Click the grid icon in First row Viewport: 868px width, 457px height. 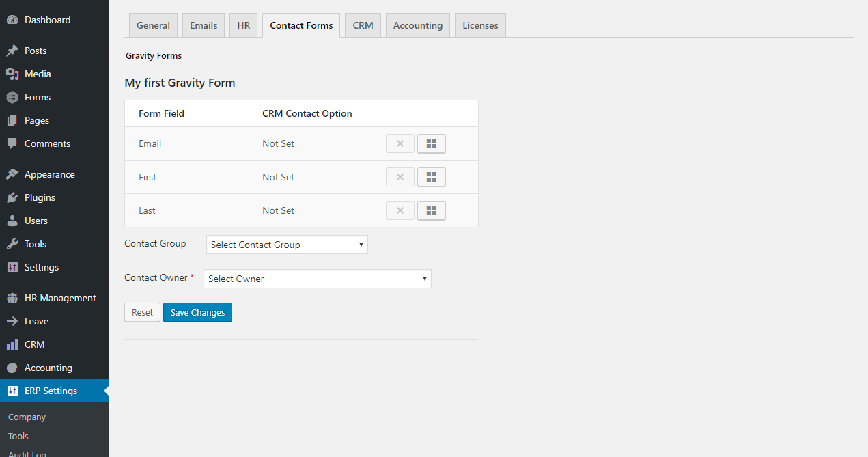[x=431, y=177]
